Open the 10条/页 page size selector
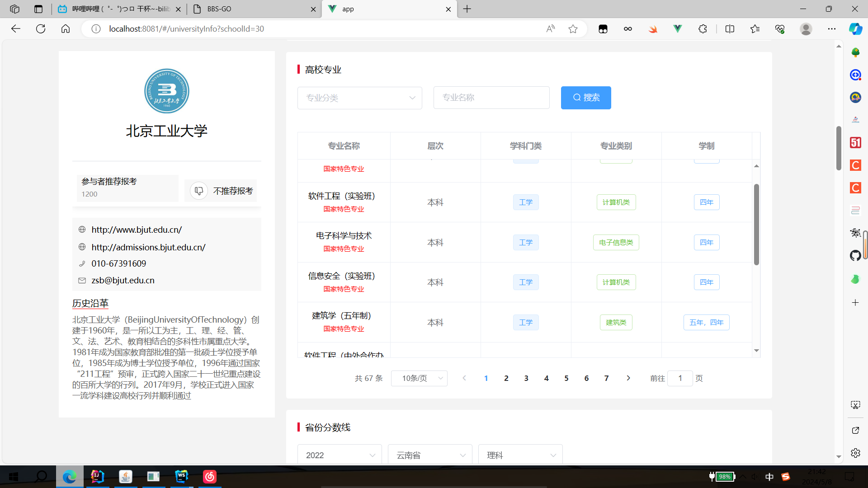 pyautogui.click(x=419, y=379)
